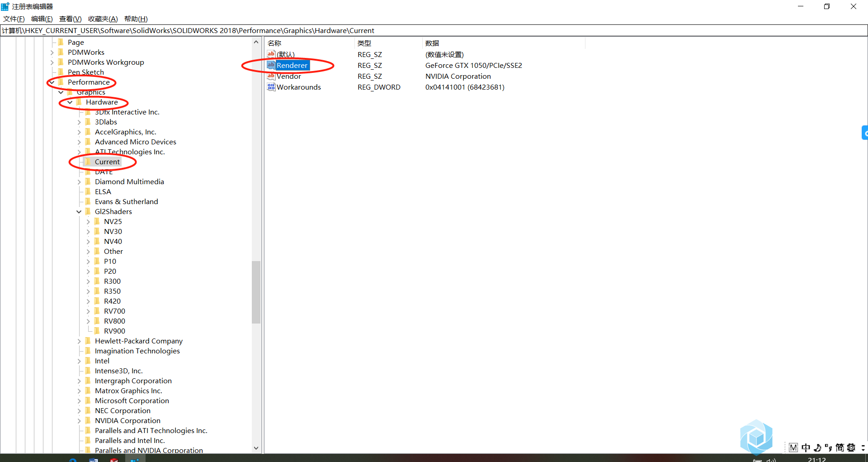Select RV700 tree key
Image resolution: width=868 pixels, height=462 pixels.
pyautogui.click(x=114, y=311)
